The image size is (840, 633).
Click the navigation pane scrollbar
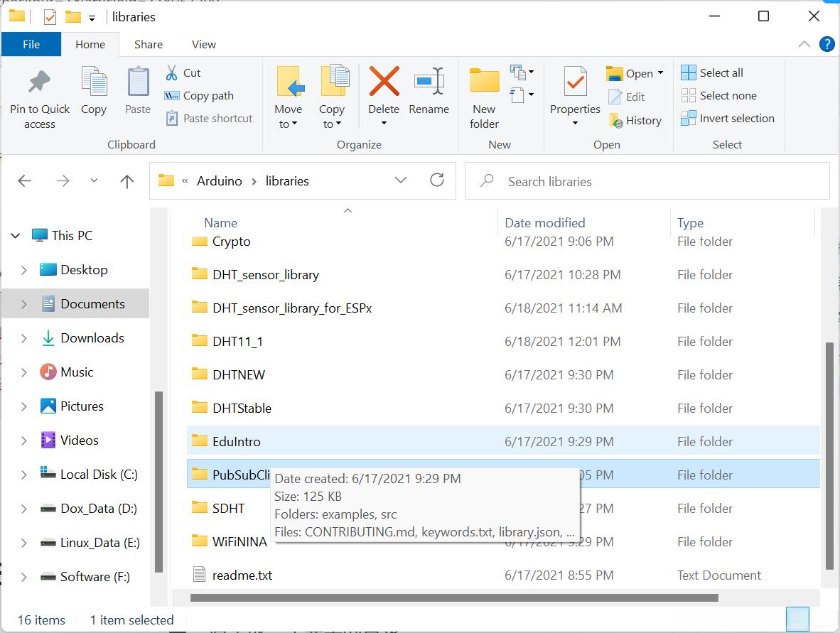pyautogui.click(x=158, y=482)
